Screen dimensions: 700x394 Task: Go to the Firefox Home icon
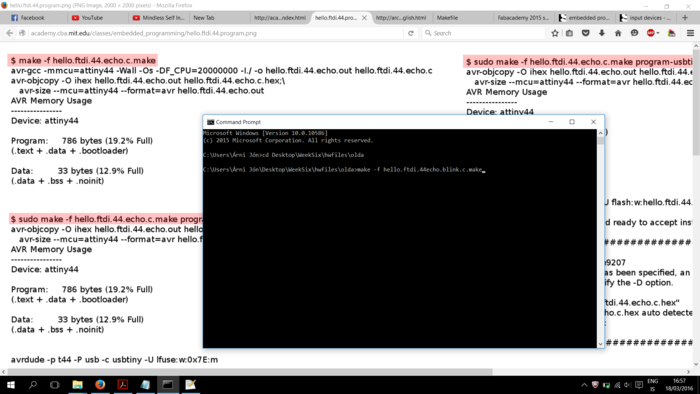618,33
